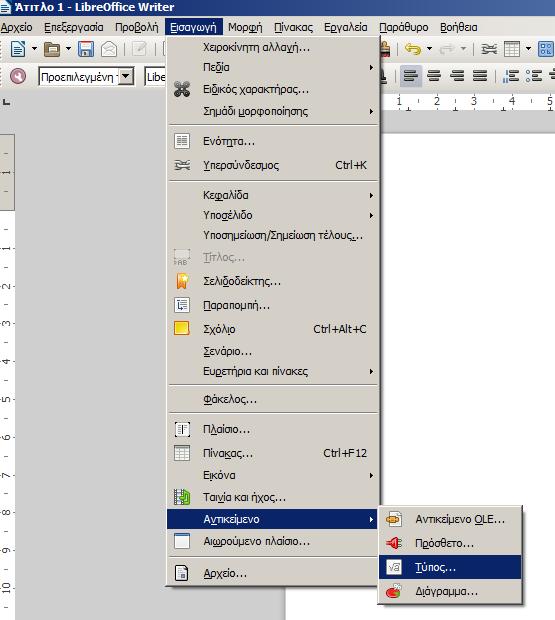
Task: Open the Εργαλεία menu
Action: click(x=345, y=27)
